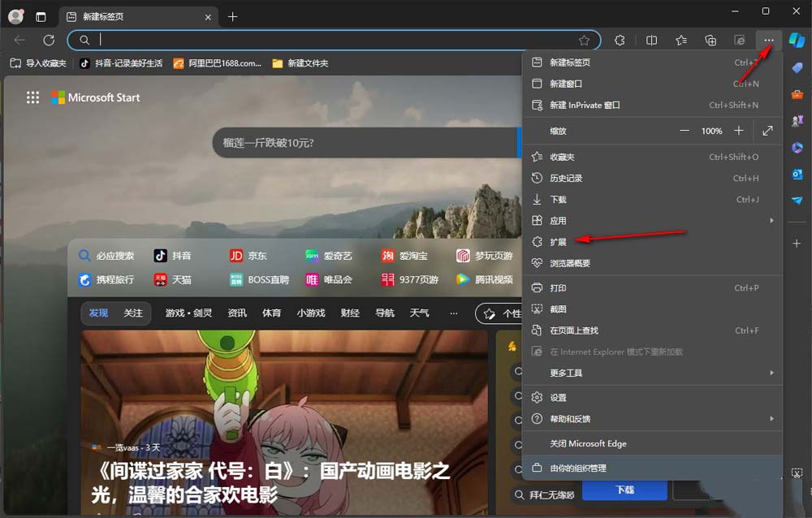Show more feed categories via ellipsis
Image resolution: width=812 pixels, height=518 pixels.
[454, 313]
